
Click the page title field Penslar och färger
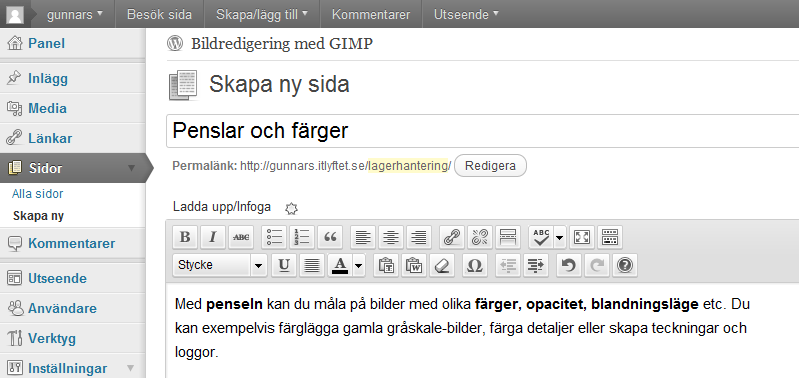tap(482, 131)
